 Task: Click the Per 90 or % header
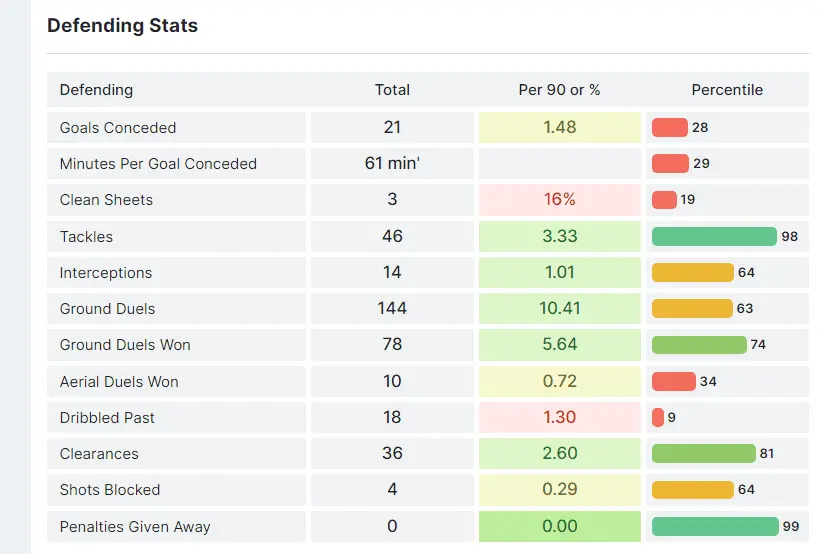[559, 90]
